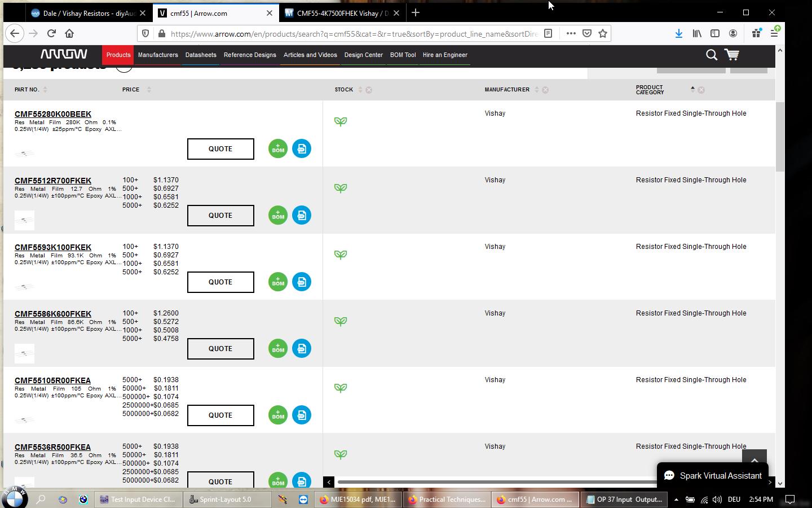Open a new browser tab
This screenshot has width=812, height=508.
tap(416, 12)
